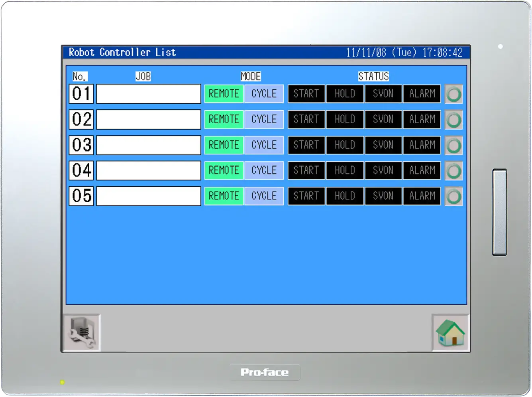Select controller number 02
This screenshot has width=532, height=397.
(x=81, y=119)
